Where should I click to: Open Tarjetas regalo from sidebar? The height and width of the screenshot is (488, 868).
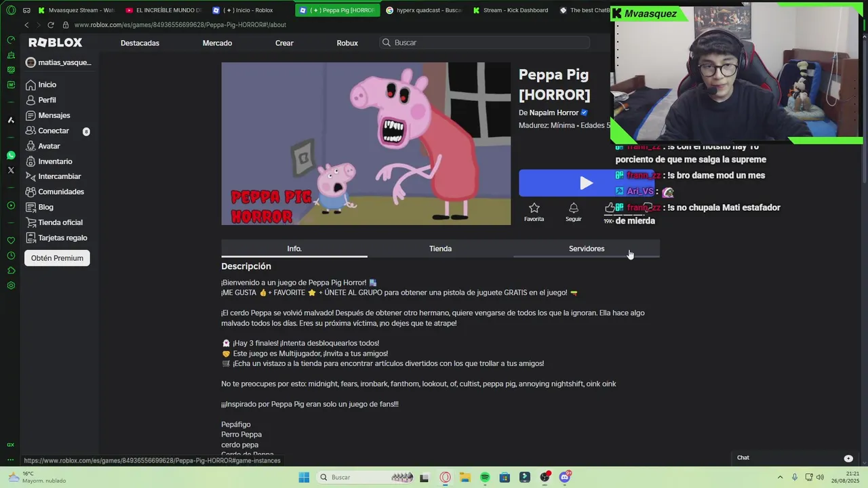[x=56, y=238]
